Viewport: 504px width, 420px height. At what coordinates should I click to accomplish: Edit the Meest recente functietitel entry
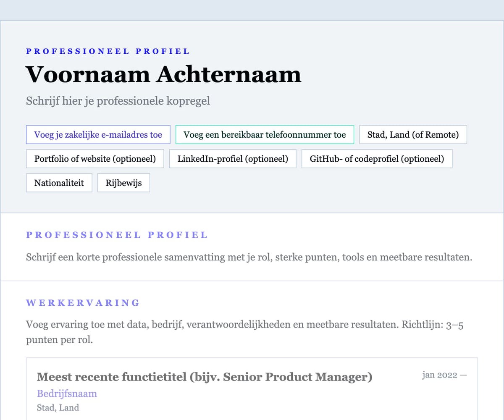[x=205, y=377]
